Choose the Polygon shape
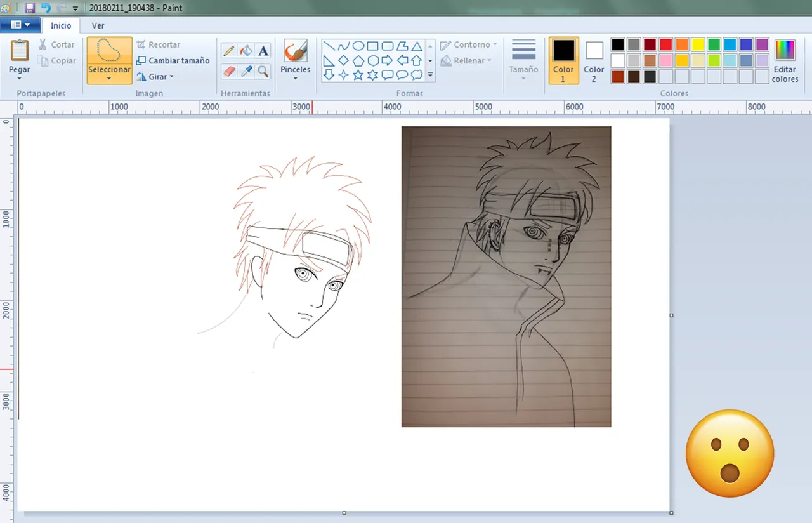The height and width of the screenshot is (523, 812). point(402,46)
